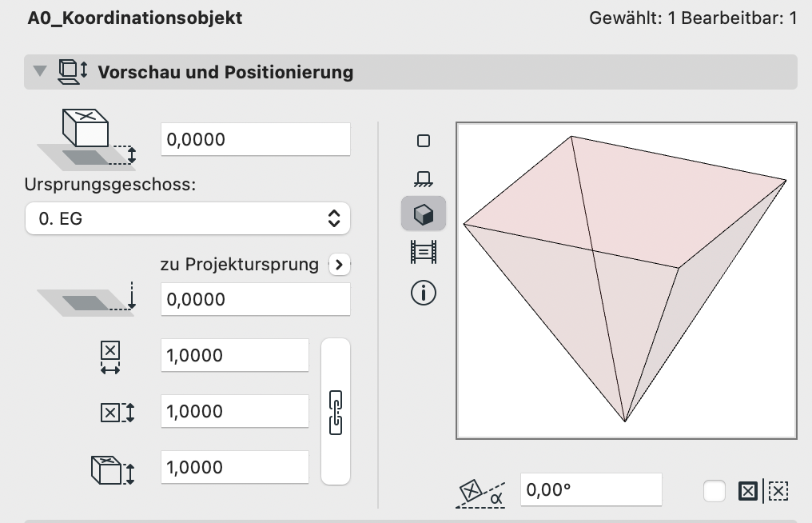Viewport: 812px width, 523px height.
Task: Click the dashed mirrored-copy icon
Action: (x=778, y=491)
